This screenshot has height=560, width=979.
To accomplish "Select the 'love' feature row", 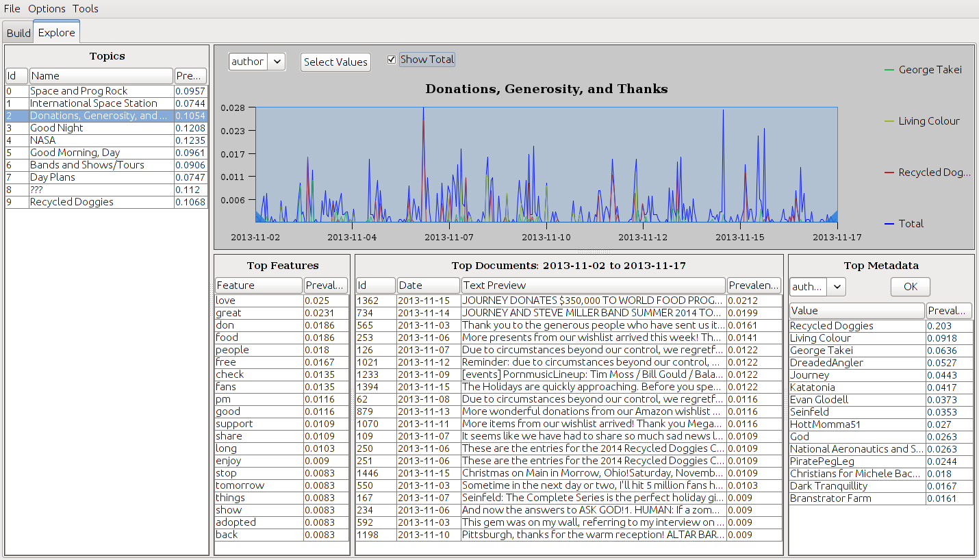I will coord(258,301).
